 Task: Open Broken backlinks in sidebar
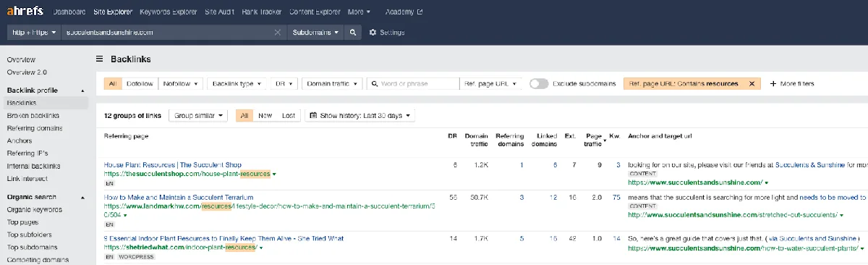click(33, 116)
